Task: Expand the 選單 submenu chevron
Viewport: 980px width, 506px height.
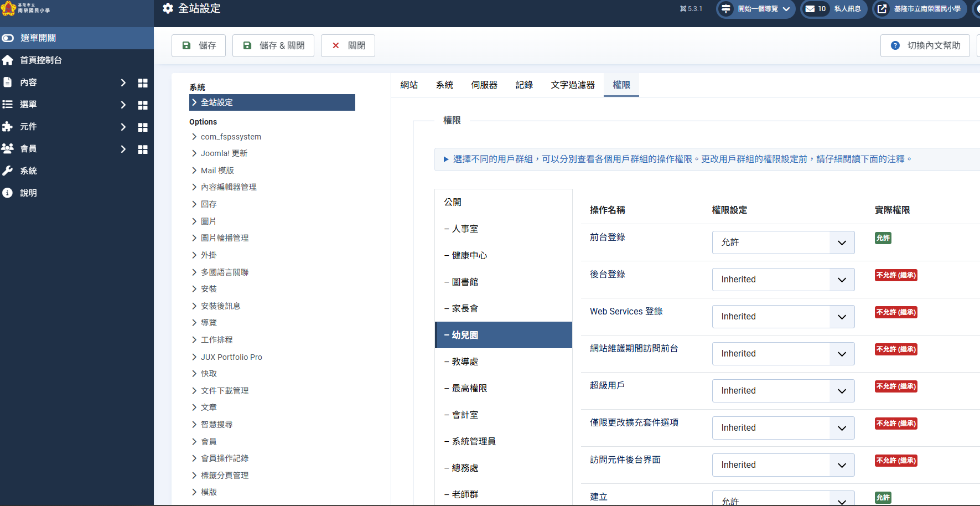Action: click(123, 105)
